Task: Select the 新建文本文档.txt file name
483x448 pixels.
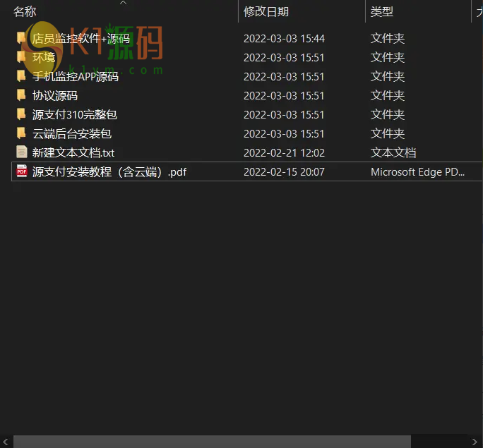Action: coord(73,152)
